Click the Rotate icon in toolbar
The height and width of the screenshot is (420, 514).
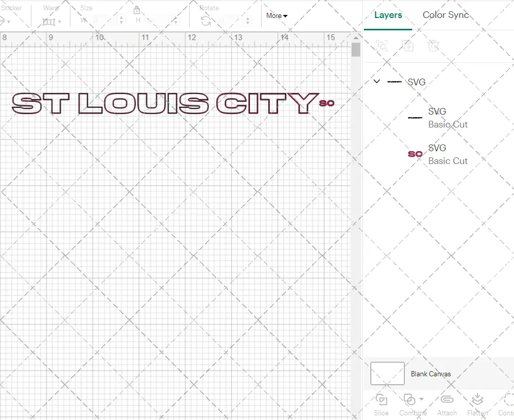206,21
